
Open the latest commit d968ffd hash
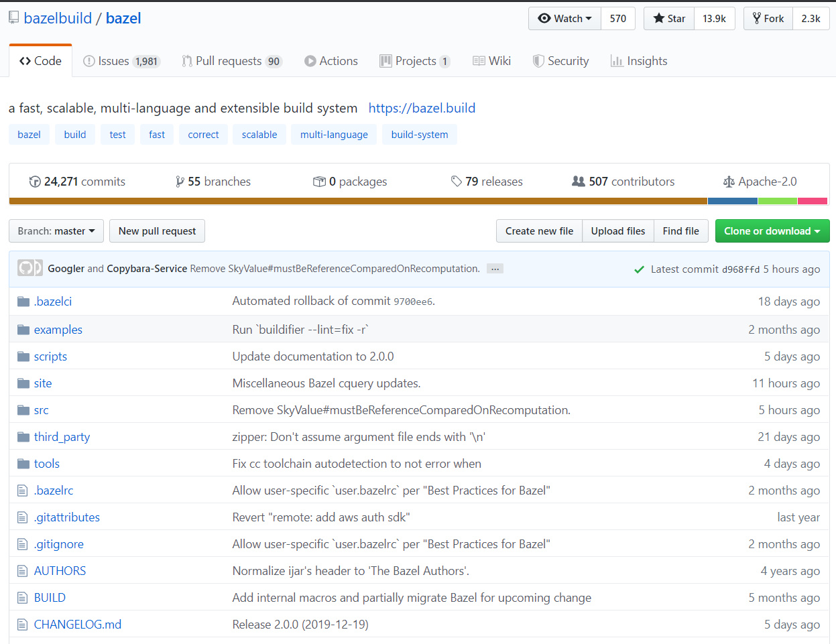pyautogui.click(x=741, y=269)
